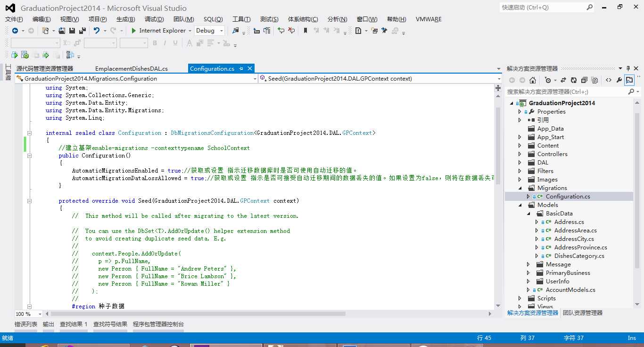The width and height of the screenshot is (644, 347).
Task: Open the 文件(F) menu
Action: click(14, 19)
